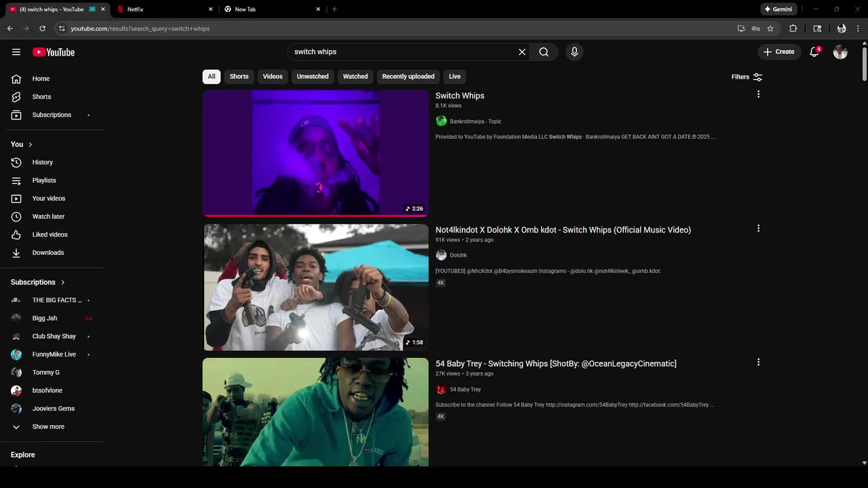
Task: Open the account avatar menu
Action: tap(840, 52)
